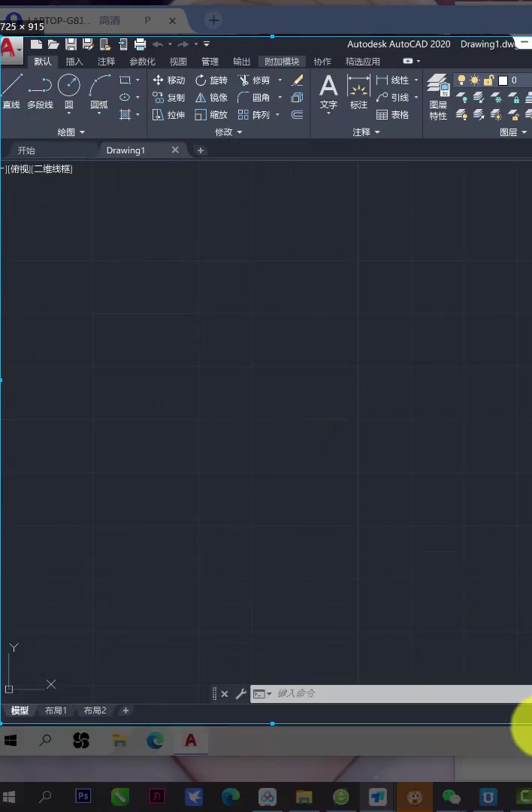The height and width of the screenshot is (812, 532).
Task: Open the 文字 (Text) annotation tool
Action: tap(328, 92)
